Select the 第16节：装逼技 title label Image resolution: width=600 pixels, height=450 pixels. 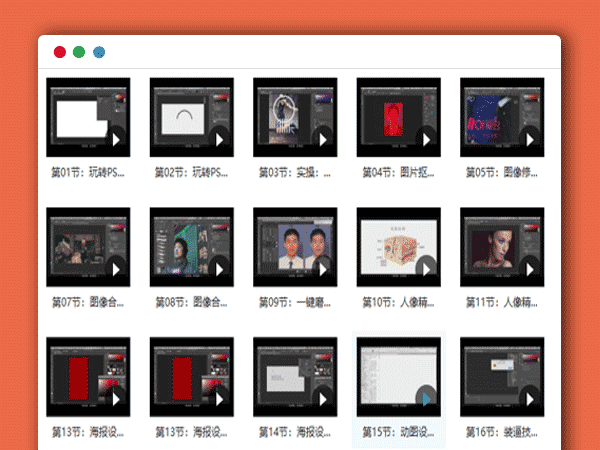[x=502, y=431]
